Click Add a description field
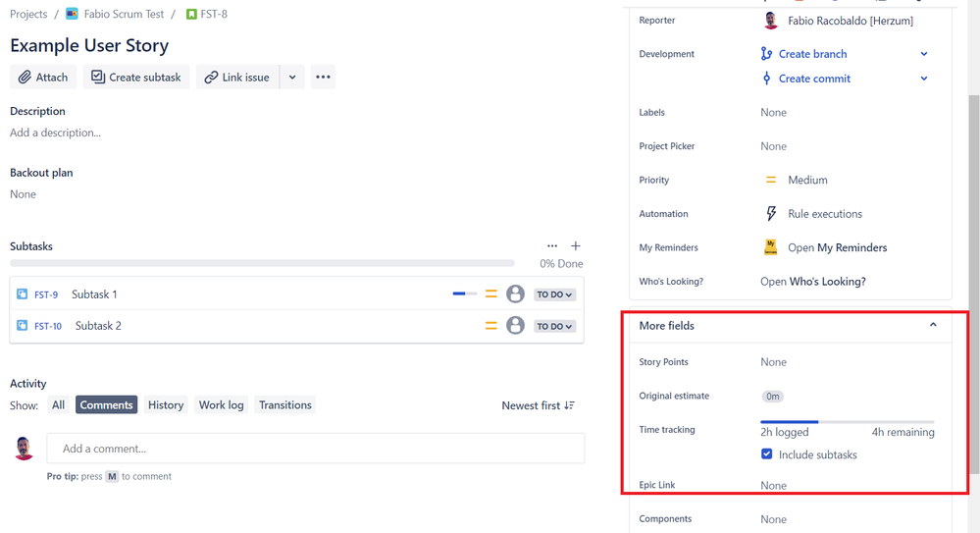The height and width of the screenshot is (533, 980). pyautogui.click(x=55, y=133)
